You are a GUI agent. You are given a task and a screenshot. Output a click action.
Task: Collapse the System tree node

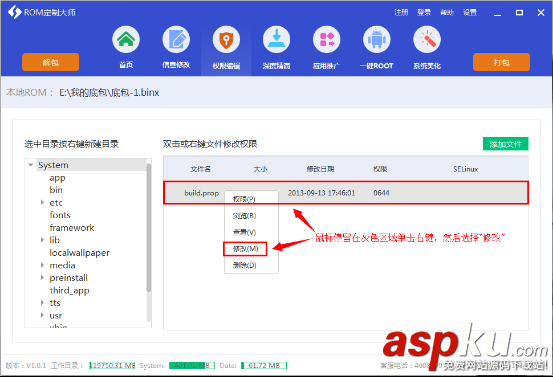coord(31,165)
